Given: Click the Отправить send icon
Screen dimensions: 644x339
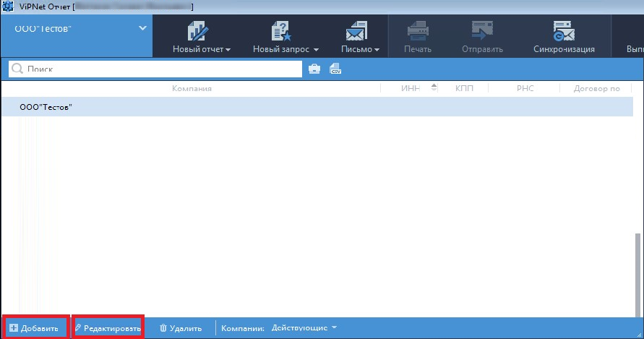Looking at the screenshot, I should (x=482, y=31).
